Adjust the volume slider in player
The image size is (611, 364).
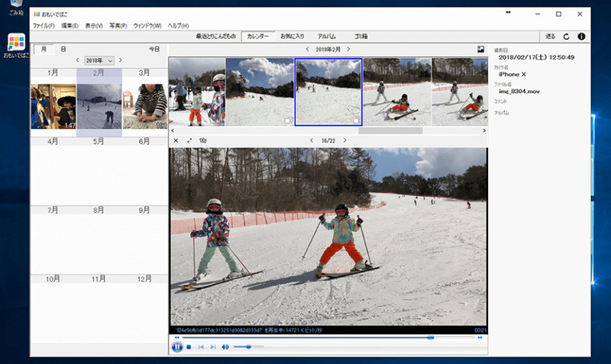click(x=249, y=347)
